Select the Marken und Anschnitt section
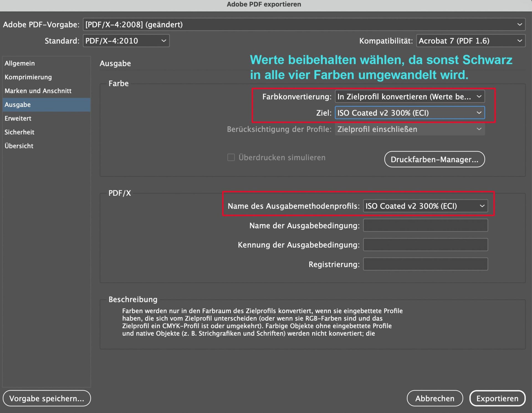This screenshot has width=532, height=413. point(47,91)
